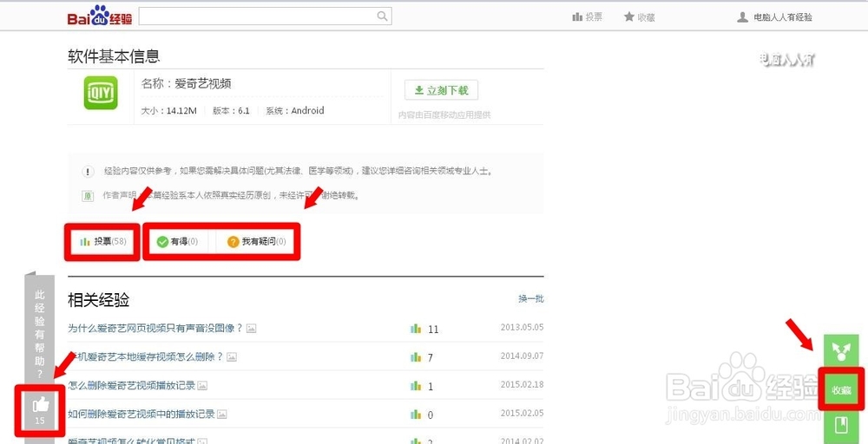The width and height of the screenshot is (868, 444).
Task: Open 手机爱奇艺本地缓存视频怎么删除？ article
Action: [146, 356]
